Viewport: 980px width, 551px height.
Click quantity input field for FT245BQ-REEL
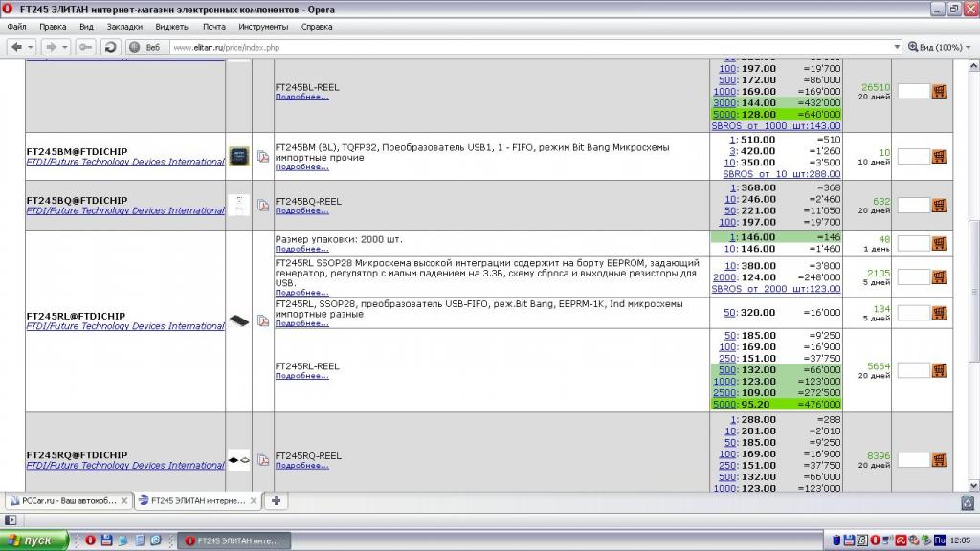click(x=913, y=205)
